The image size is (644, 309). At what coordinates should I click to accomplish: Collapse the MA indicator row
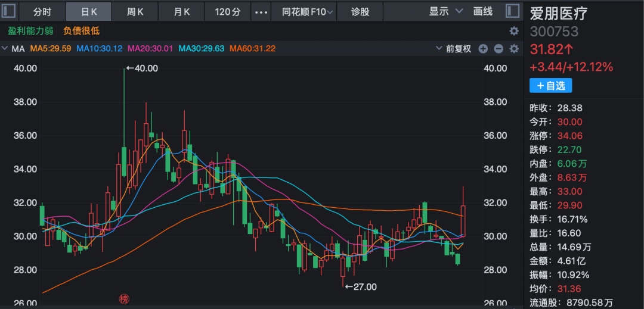tap(5, 49)
